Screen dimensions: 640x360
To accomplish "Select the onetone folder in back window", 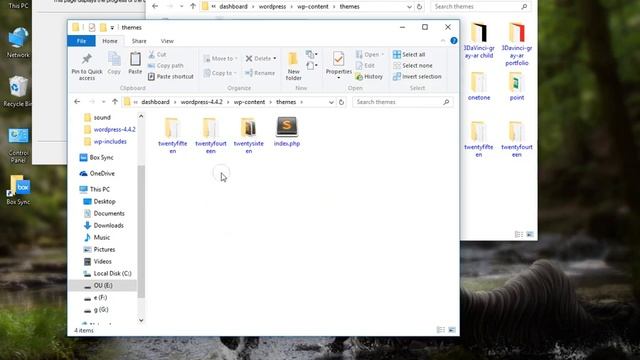I will coord(479,87).
